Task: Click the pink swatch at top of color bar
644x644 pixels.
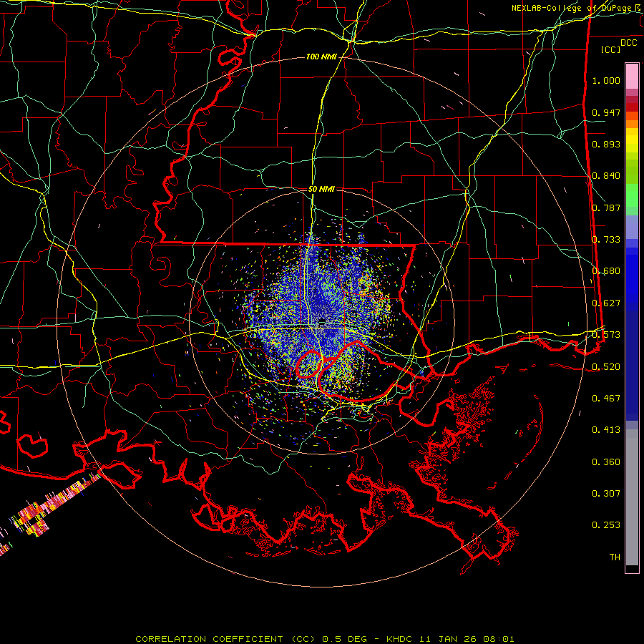Action: click(x=632, y=76)
